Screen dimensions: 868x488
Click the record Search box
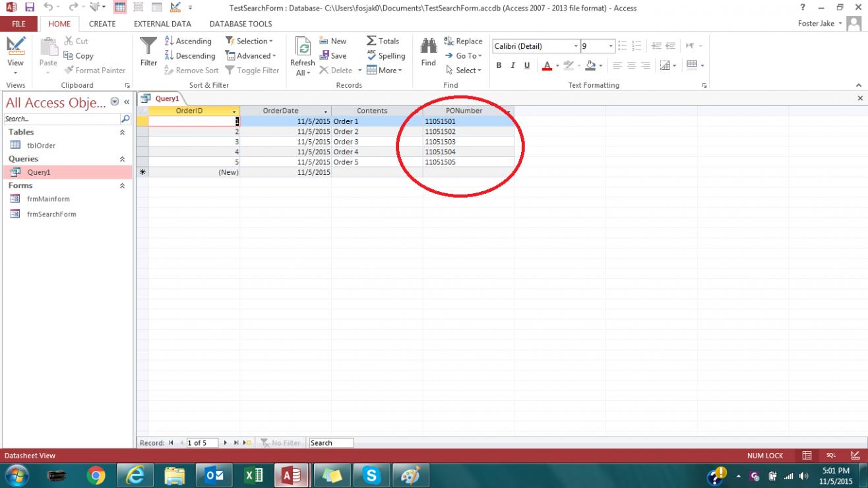pos(331,443)
